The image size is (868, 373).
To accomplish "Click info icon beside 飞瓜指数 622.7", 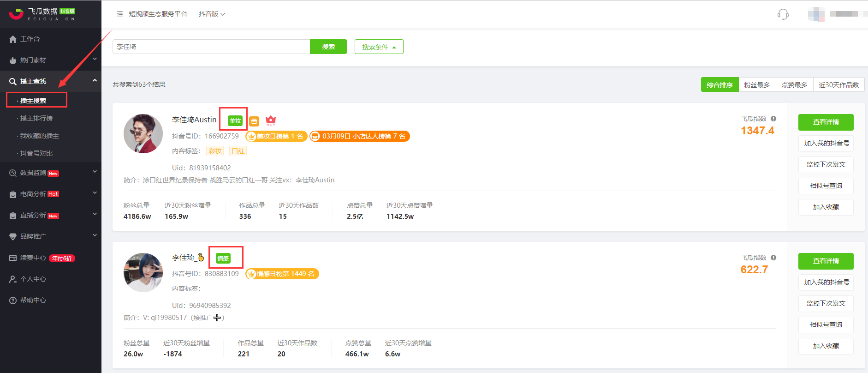I will tap(773, 258).
